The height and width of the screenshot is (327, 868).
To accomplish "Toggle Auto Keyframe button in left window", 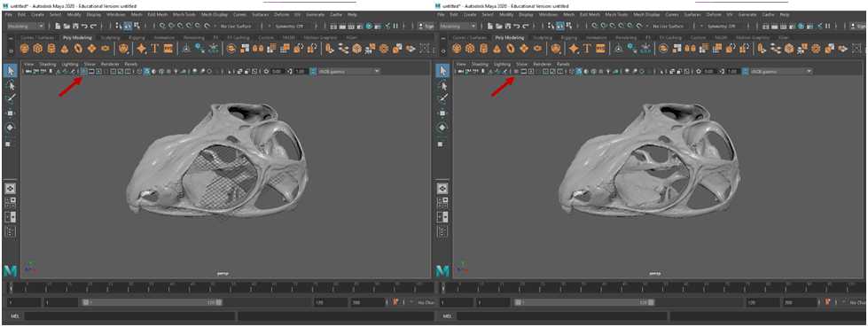I will pos(395,302).
